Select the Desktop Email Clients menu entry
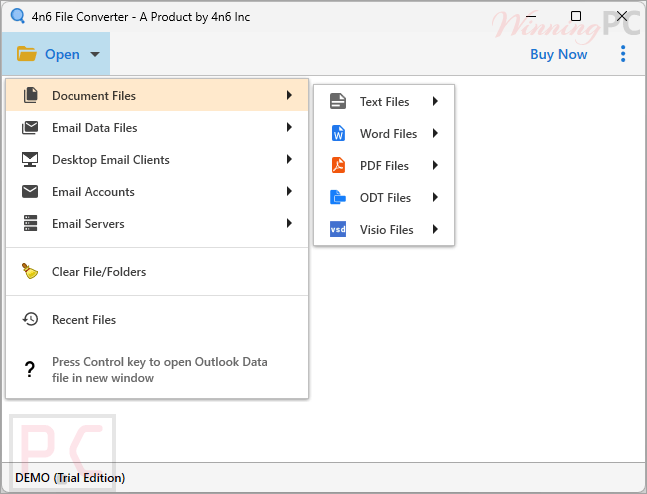 point(157,160)
